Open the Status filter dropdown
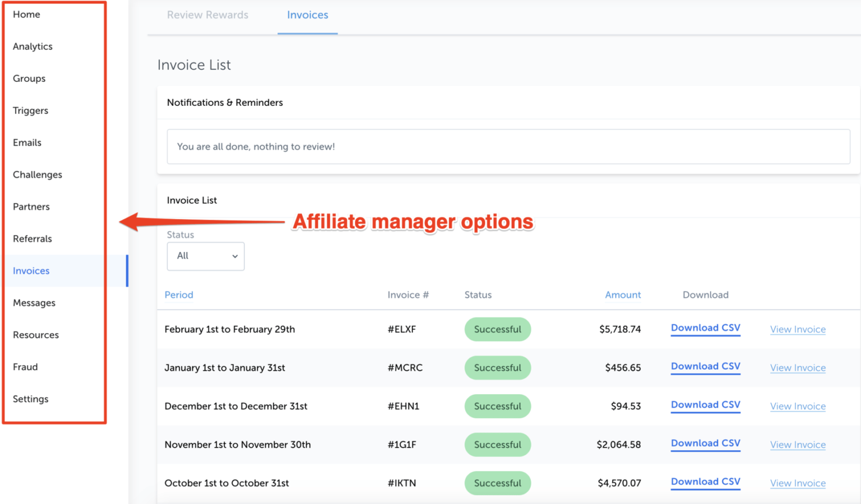This screenshot has width=861, height=504. [205, 256]
